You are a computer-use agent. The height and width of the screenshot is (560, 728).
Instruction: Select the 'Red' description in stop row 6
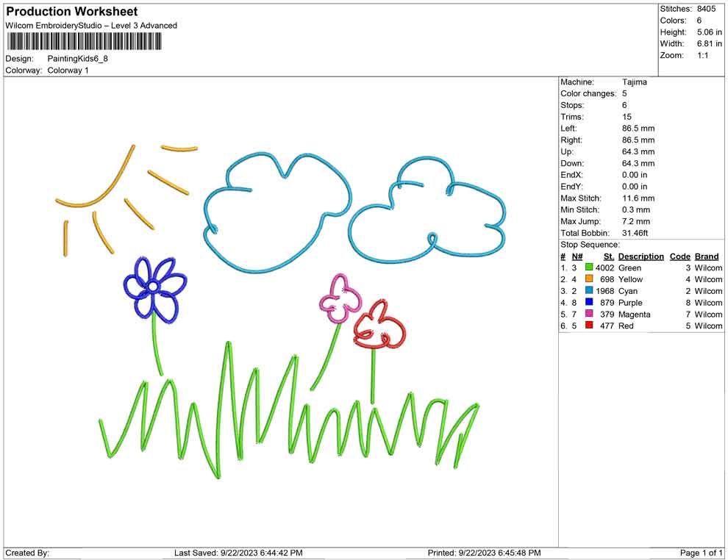626,326
